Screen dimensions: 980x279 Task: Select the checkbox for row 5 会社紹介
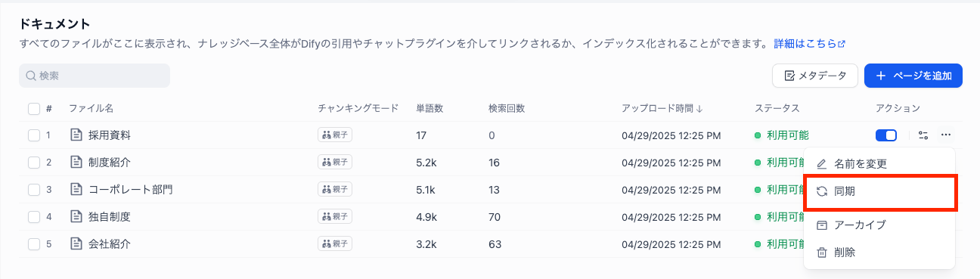click(33, 243)
